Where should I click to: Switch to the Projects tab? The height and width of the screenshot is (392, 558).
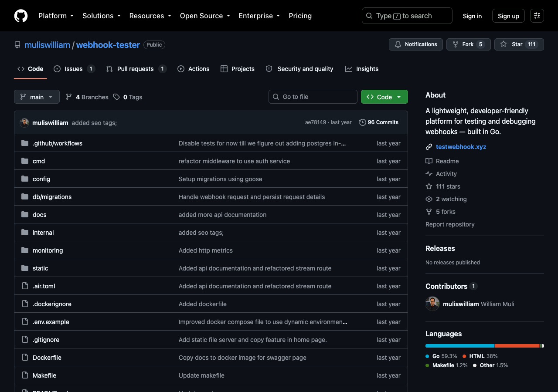[238, 69]
